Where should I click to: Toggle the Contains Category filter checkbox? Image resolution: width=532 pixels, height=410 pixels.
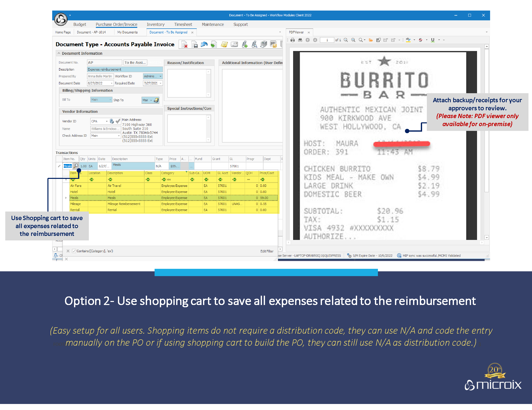coord(74,251)
